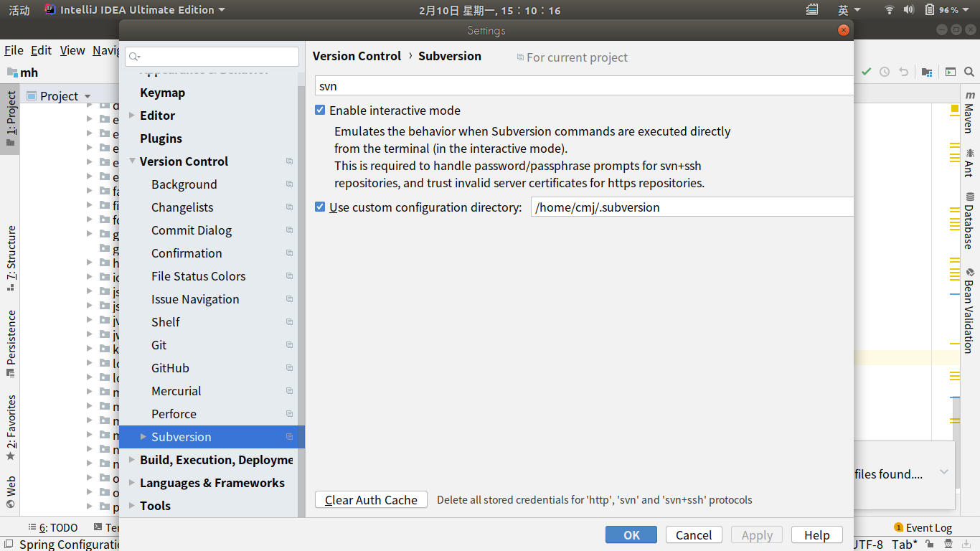The image size is (980, 551).
Task: Select File Status Colors settings page
Action: coord(199,276)
